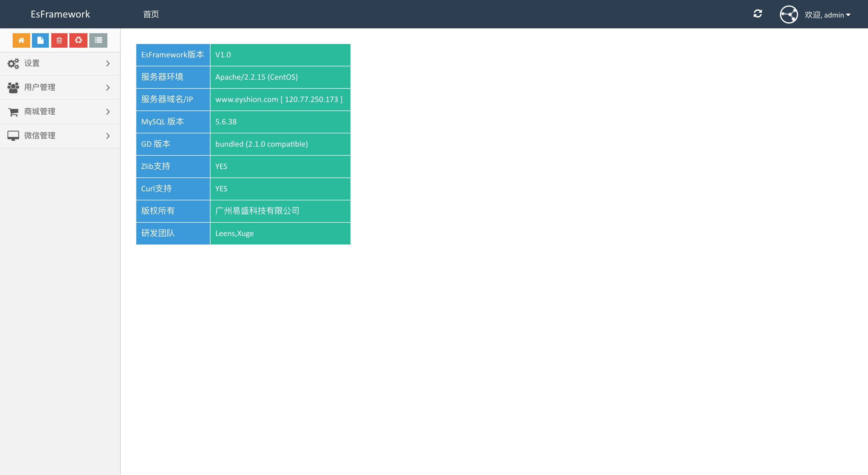Click the red recycle icon button
868x475 pixels.
coord(78,40)
